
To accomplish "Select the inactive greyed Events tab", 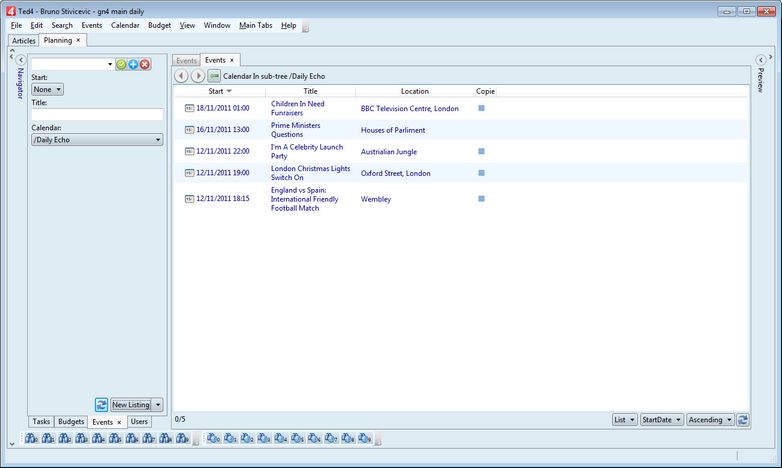I will pos(186,60).
